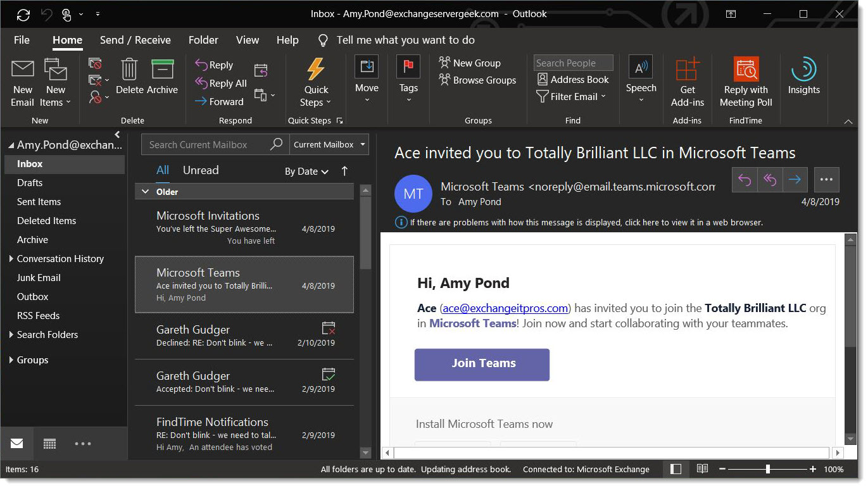This screenshot has height=488, width=868.
Task: Collapse the Older message group
Action: 145,191
